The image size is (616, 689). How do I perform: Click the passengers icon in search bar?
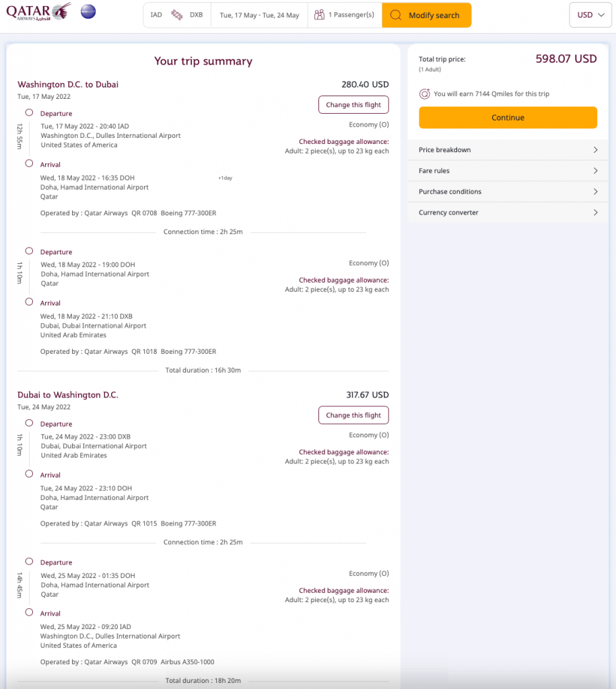pos(319,15)
